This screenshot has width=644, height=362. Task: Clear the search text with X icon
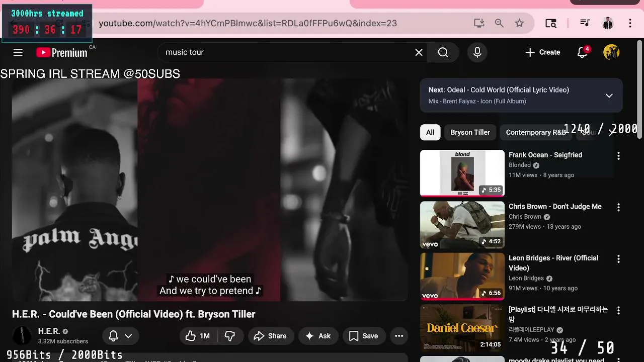(x=419, y=52)
